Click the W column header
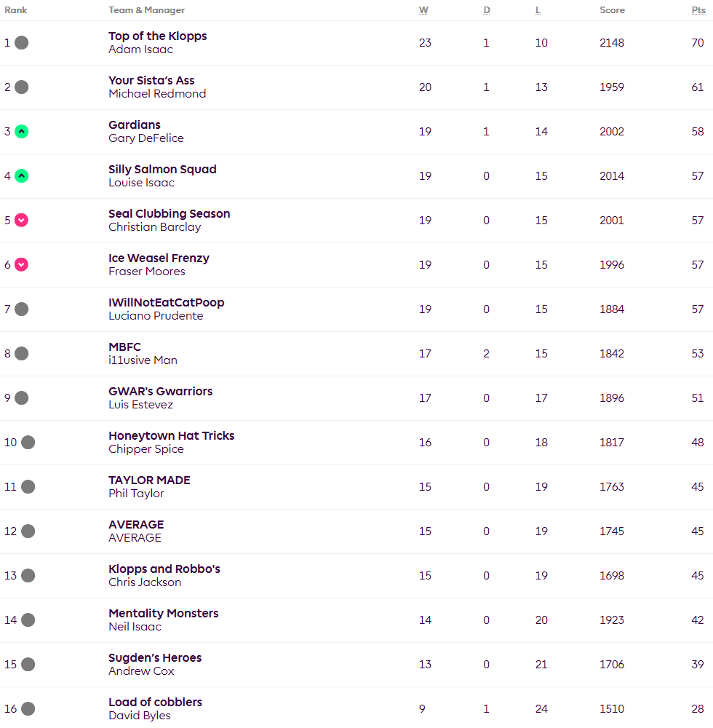This screenshot has width=713, height=728. [x=423, y=10]
